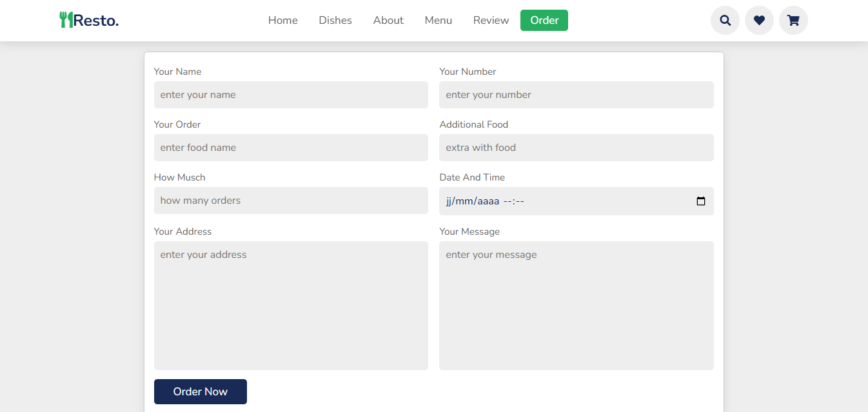Image resolution: width=868 pixels, height=412 pixels.
Task: Submit with the Order Now button
Action: tap(201, 391)
